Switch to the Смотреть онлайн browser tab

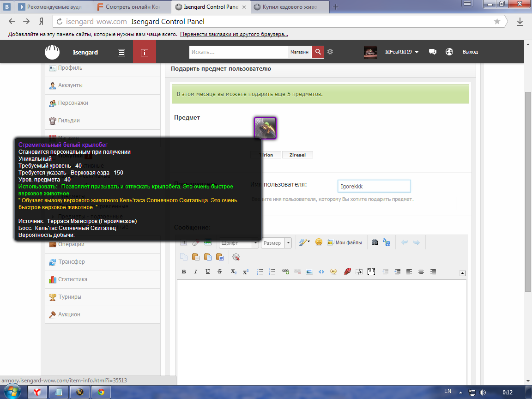[132, 7]
